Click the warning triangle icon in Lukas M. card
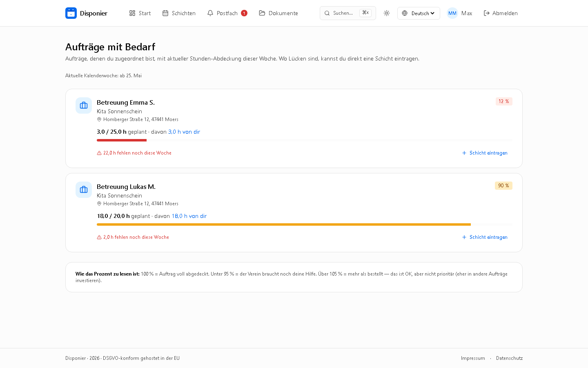This screenshot has width=588, height=368. click(x=99, y=237)
